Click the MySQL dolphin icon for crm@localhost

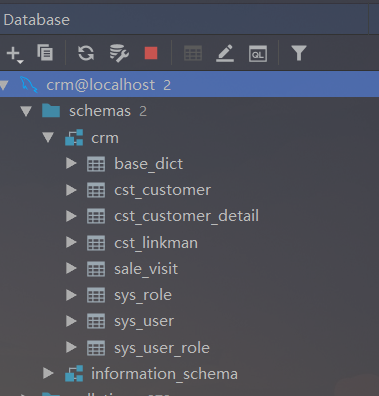pos(28,84)
